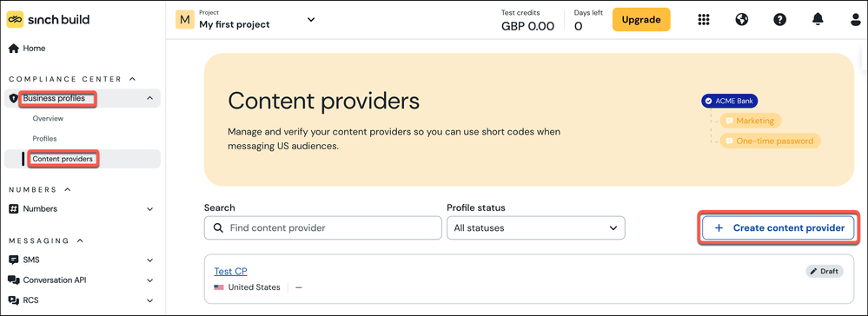Open the project selector dropdown chevron
The height and width of the screenshot is (316, 868).
tap(311, 19)
